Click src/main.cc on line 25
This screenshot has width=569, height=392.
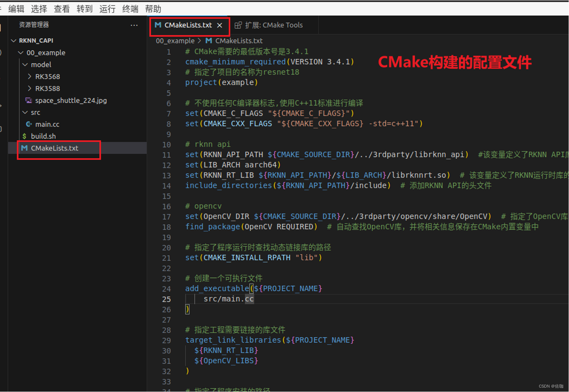pos(228,299)
